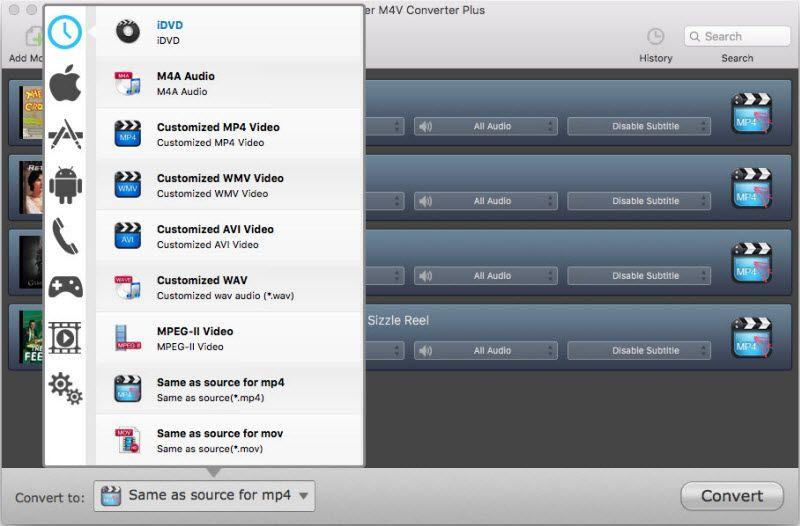Screen dimensions: 800x526
Task: Click the blue MP4 clapperboard icon in list
Action: pyautogui.click(x=128, y=134)
